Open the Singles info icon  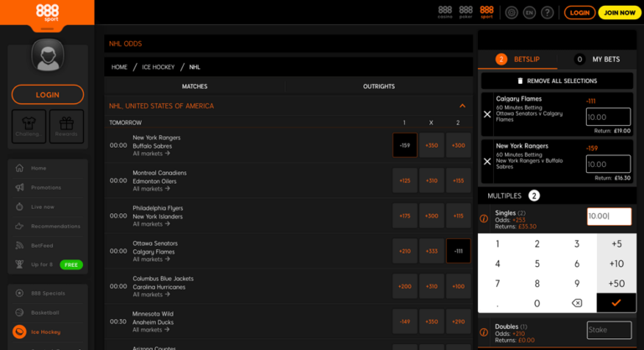point(484,219)
